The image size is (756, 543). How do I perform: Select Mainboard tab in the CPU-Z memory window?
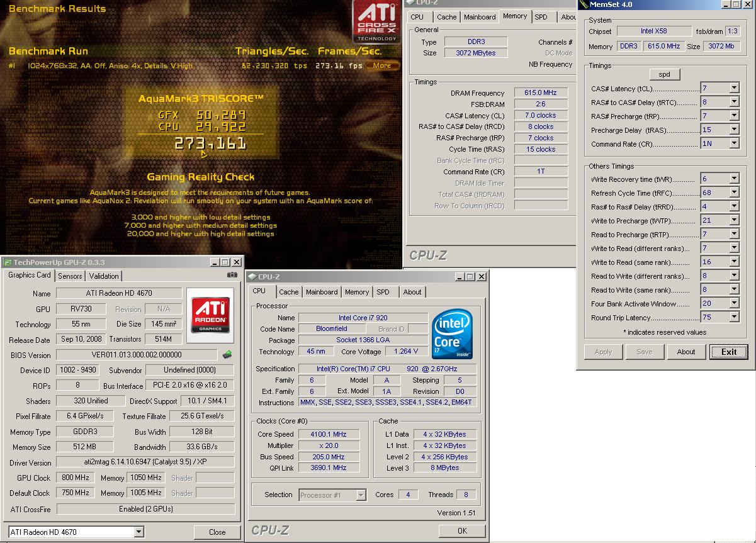pyautogui.click(x=480, y=17)
